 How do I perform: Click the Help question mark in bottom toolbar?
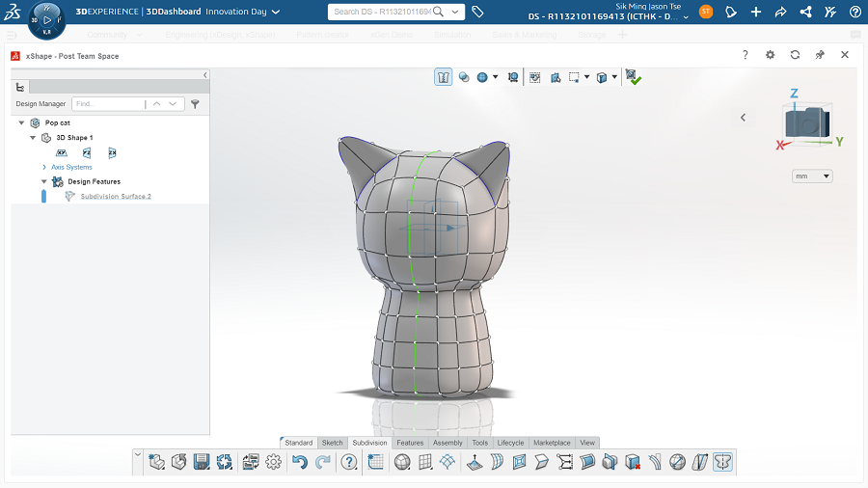point(349,463)
